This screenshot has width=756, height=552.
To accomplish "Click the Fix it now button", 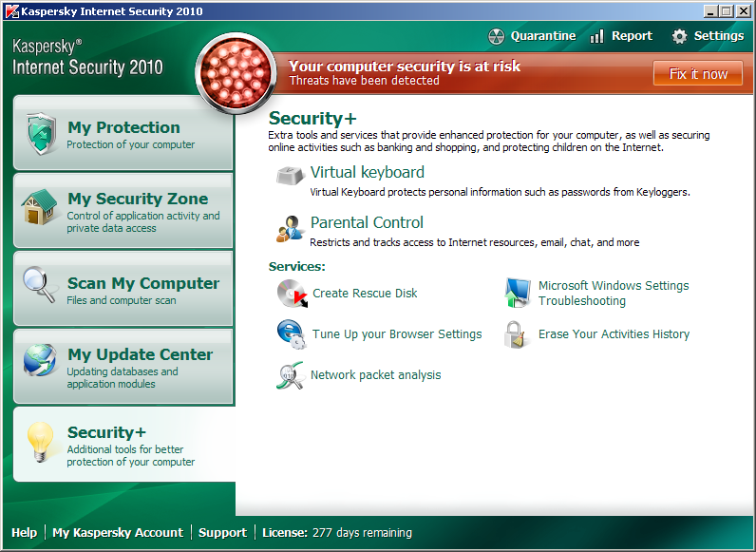I will pyautogui.click(x=698, y=73).
